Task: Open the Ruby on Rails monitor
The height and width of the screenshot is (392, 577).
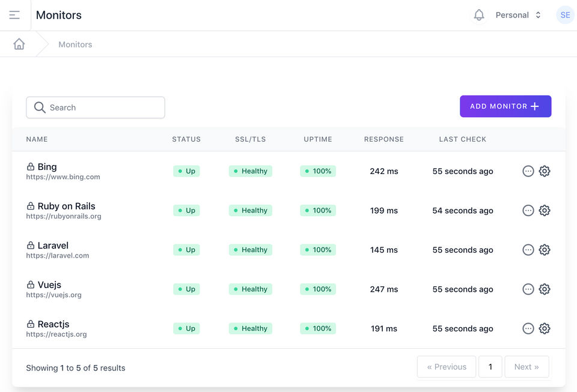Action: [x=66, y=206]
